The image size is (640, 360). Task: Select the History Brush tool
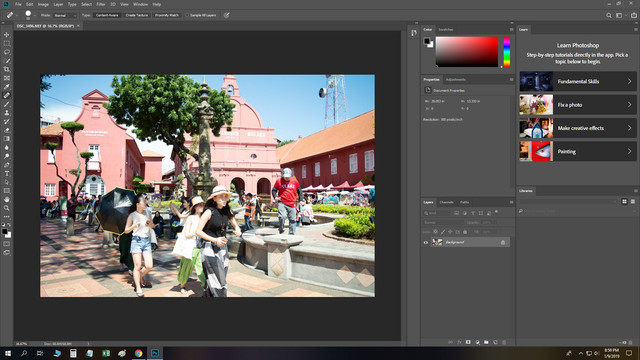tap(7, 121)
